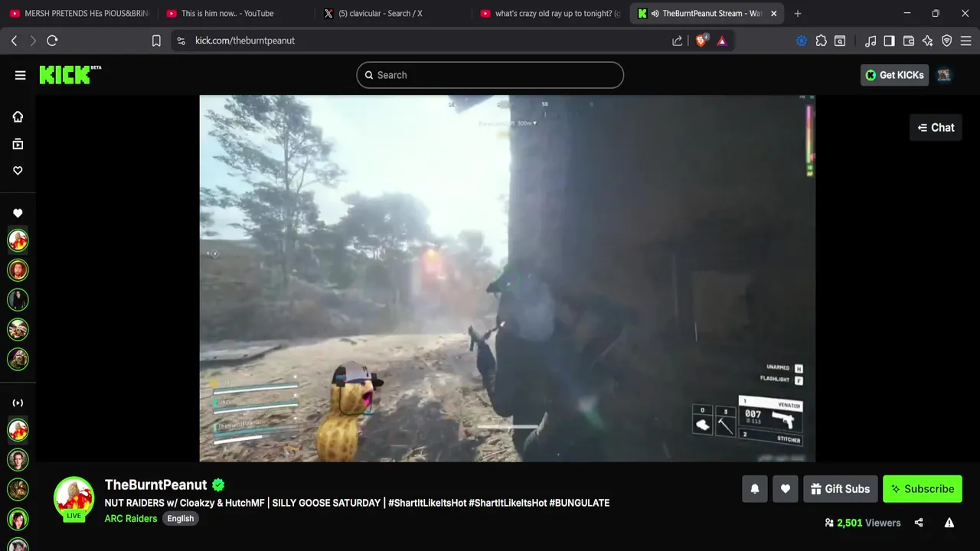980x551 pixels.
Task: Expand the Chat panel
Action: click(936, 128)
